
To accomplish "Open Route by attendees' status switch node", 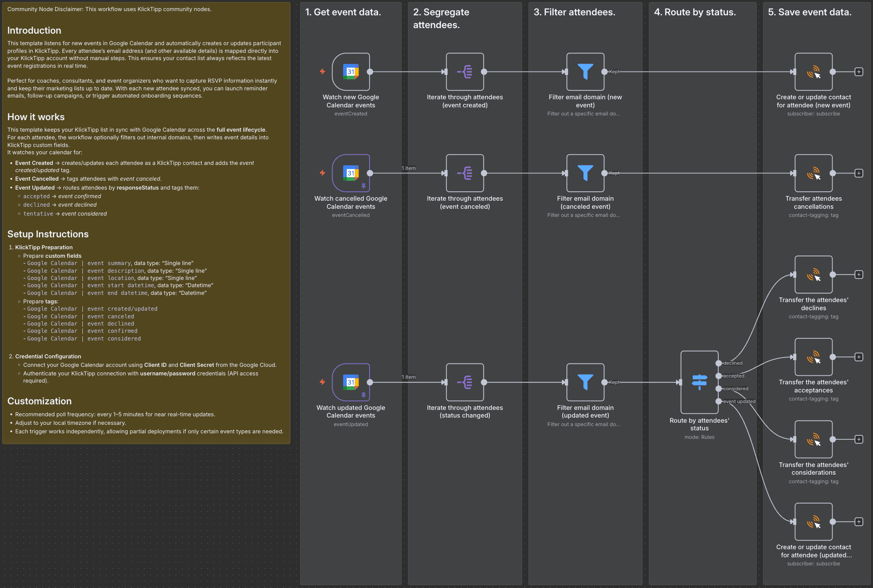I will click(x=699, y=382).
